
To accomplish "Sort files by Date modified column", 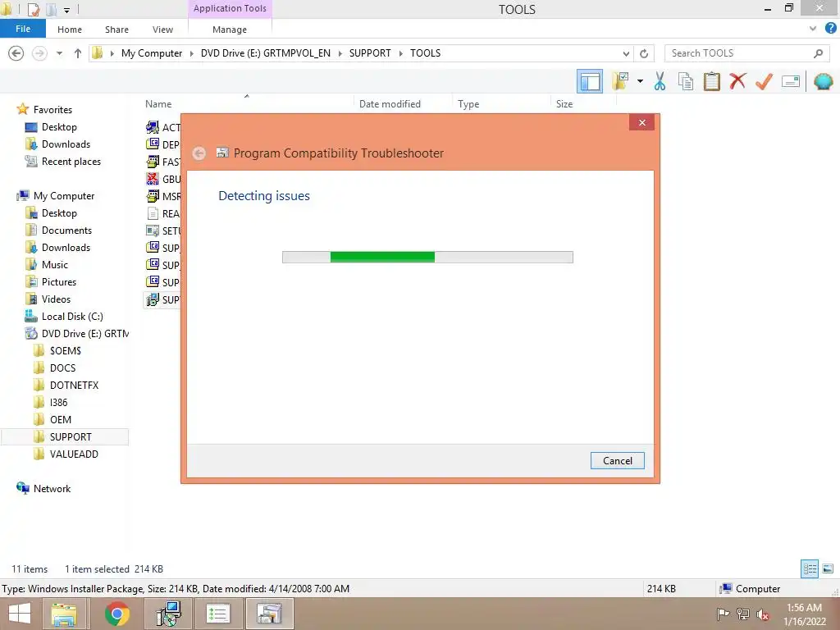I will click(x=390, y=104).
